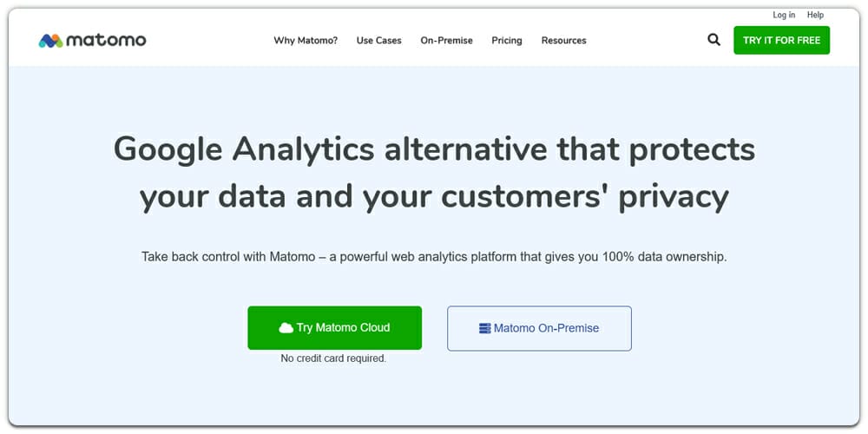
Task: Click the 'No credit card required.' note
Action: click(x=333, y=358)
